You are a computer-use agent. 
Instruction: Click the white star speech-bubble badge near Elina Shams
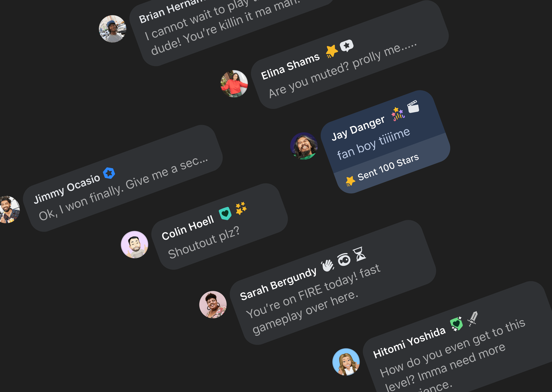click(x=347, y=46)
